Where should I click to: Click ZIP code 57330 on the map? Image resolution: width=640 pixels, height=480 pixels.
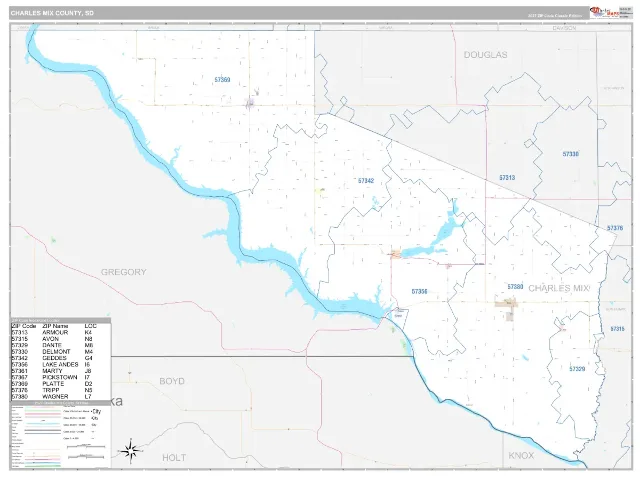[571, 154]
